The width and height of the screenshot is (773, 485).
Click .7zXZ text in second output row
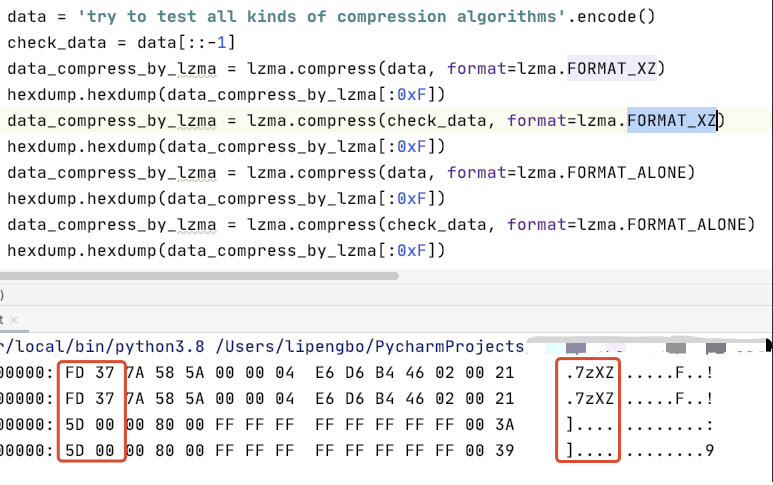coord(588,398)
